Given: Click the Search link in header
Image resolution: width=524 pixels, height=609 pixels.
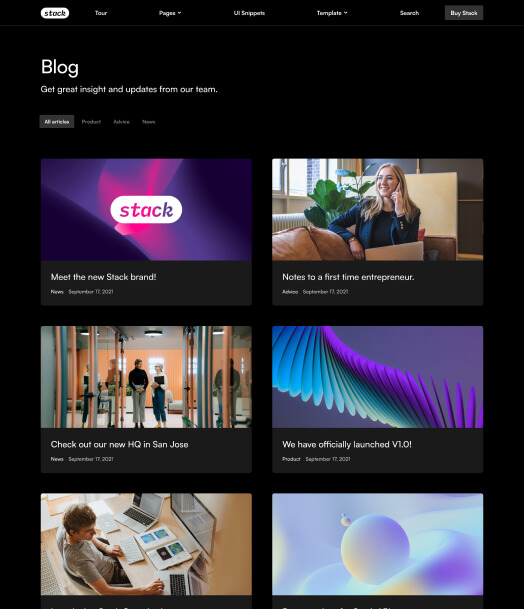Looking at the screenshot, I should coord(409,13).
